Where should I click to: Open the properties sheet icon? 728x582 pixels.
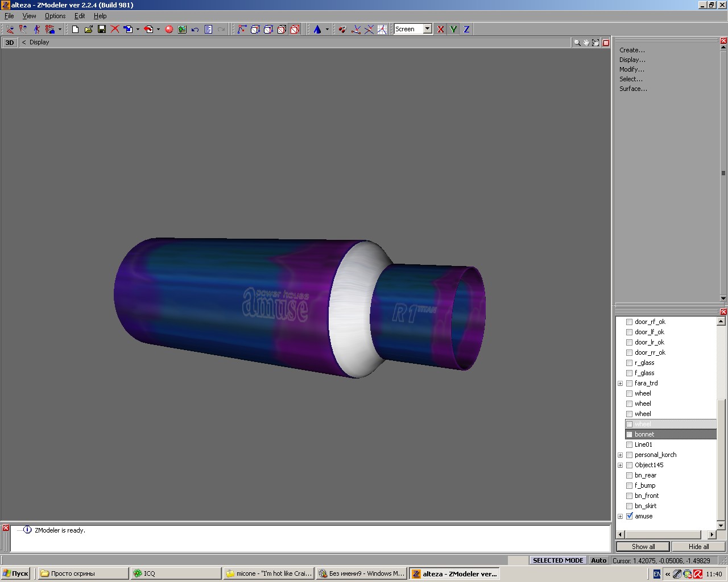tap(208, 29)
